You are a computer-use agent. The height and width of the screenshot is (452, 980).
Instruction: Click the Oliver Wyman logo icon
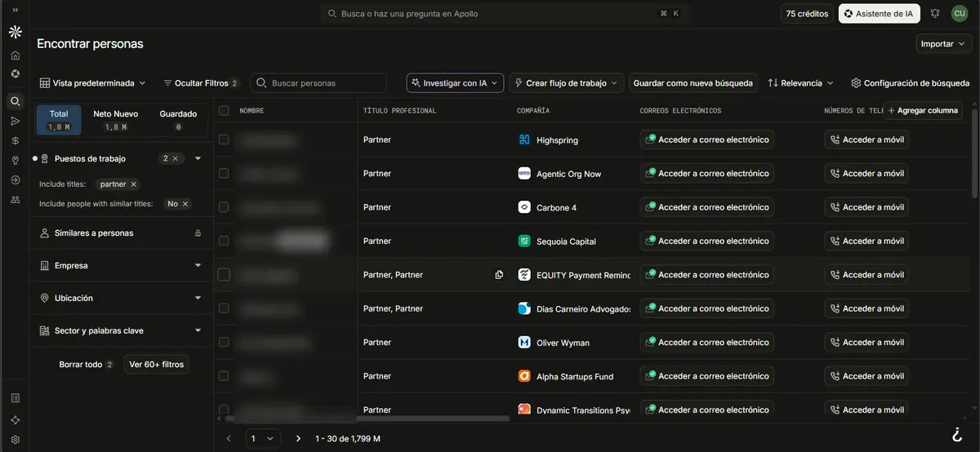524,343
